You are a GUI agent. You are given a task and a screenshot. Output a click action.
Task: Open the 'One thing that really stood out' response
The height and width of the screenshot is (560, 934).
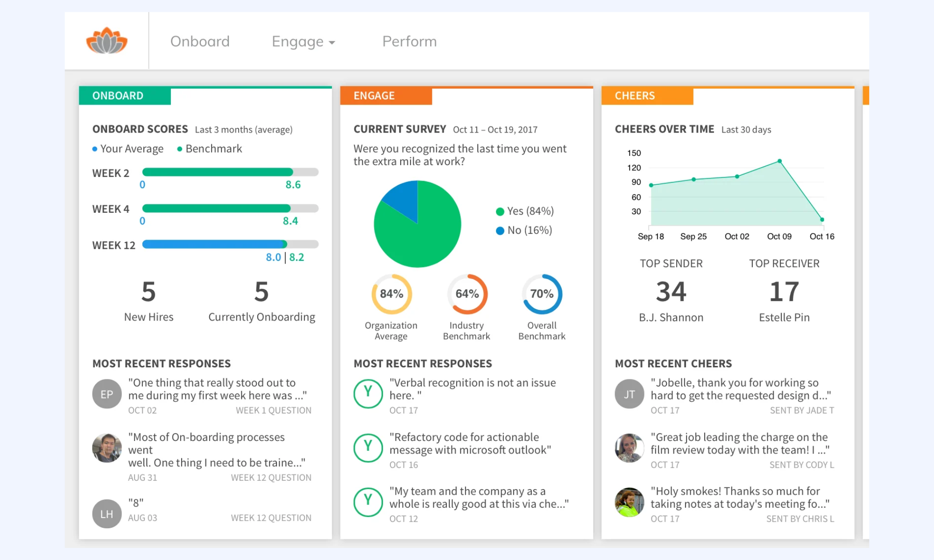pos(218,389)
